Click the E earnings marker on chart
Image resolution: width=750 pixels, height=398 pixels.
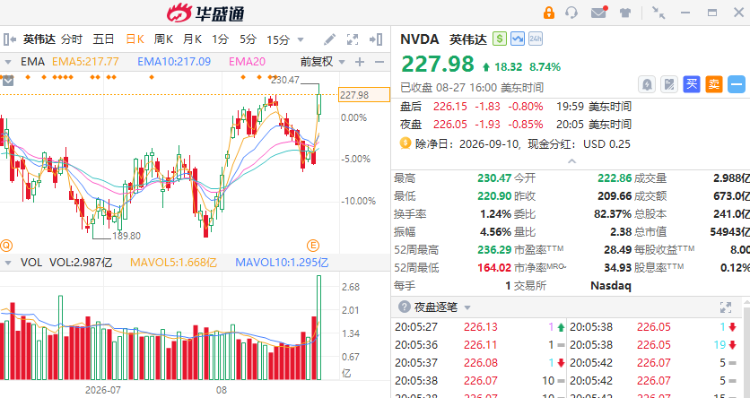pyautogui.click(x=312, y=246)
